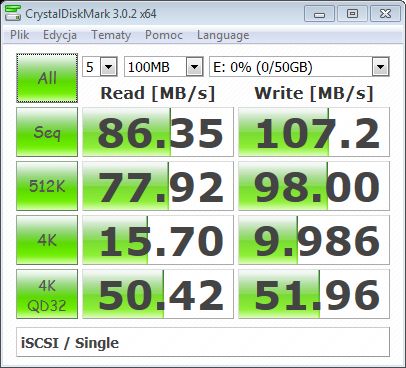This screenshot has width=406, height=368.
Task: Click the Write [MB/s] column header
Action: 314,93
